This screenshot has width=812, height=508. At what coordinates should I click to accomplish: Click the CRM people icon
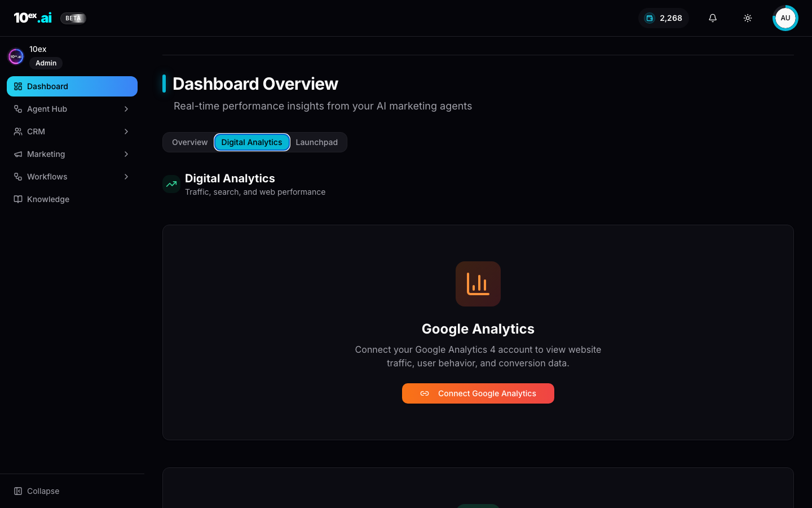[18, 132]
